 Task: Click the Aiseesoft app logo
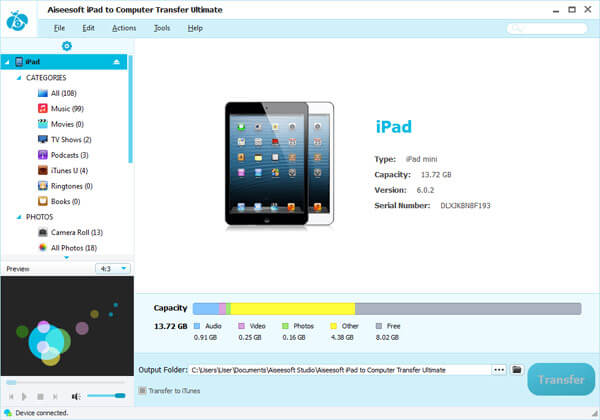[17, 20]
